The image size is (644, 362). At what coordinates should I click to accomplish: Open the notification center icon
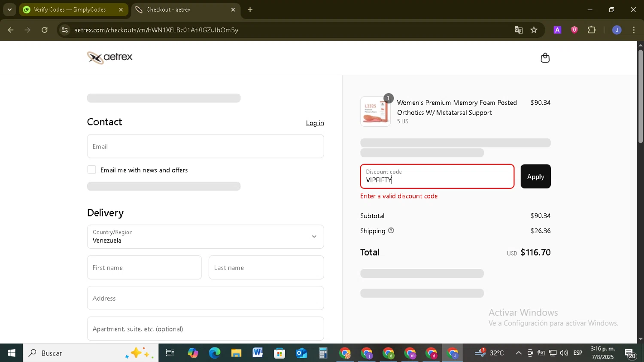click(630, 354)
